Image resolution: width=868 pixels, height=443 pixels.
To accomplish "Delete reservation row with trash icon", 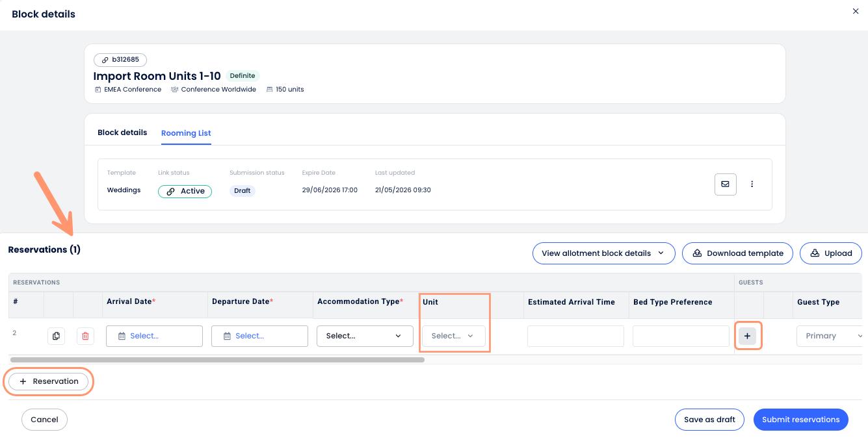I will point(86,336).
